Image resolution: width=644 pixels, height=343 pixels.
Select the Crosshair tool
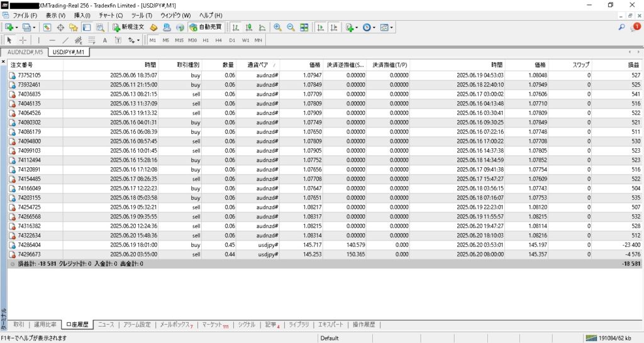click(23, 40)
